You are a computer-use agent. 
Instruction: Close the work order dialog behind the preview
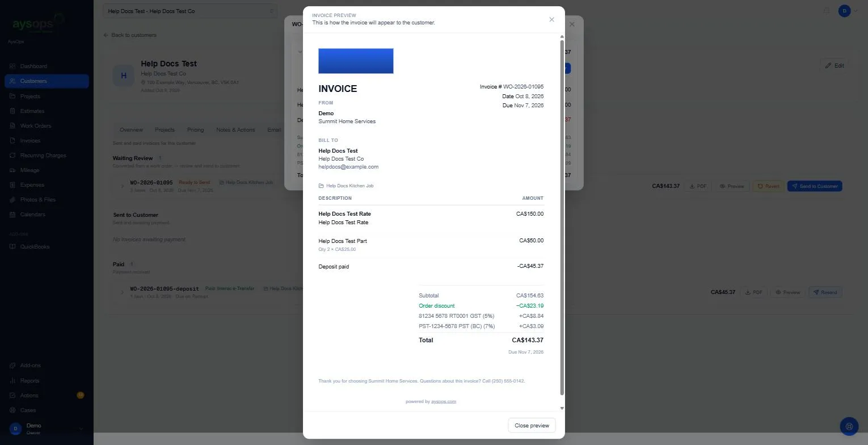click(x=572, y=24)
